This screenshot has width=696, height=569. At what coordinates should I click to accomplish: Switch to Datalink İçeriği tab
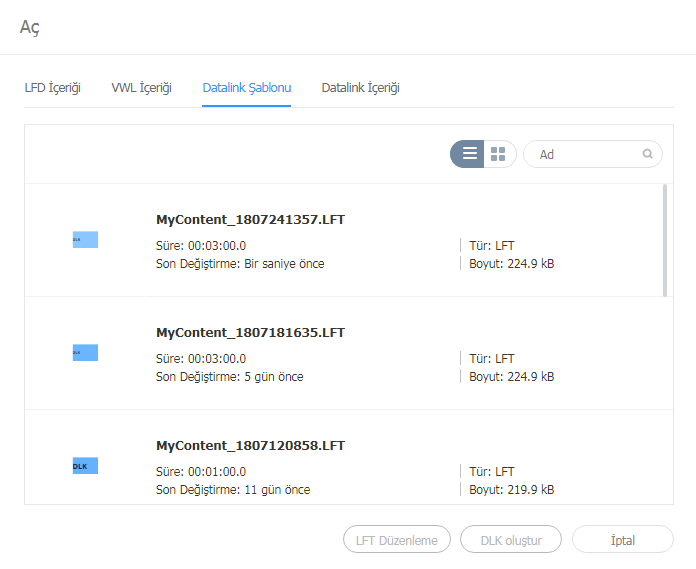(x=360, y=88)
